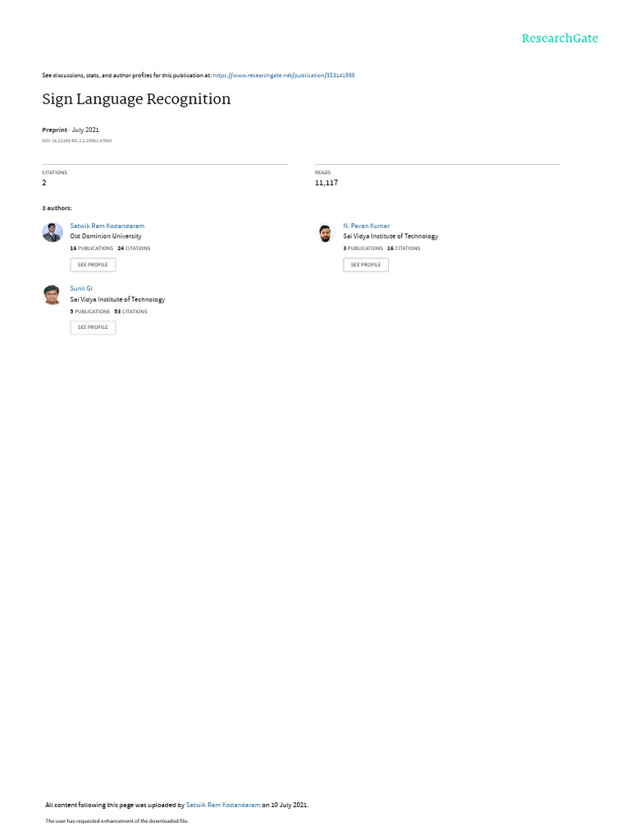Click See Profile button under Old Dominion University
This screenshot has height=840, width=630.
click(93, 265)
